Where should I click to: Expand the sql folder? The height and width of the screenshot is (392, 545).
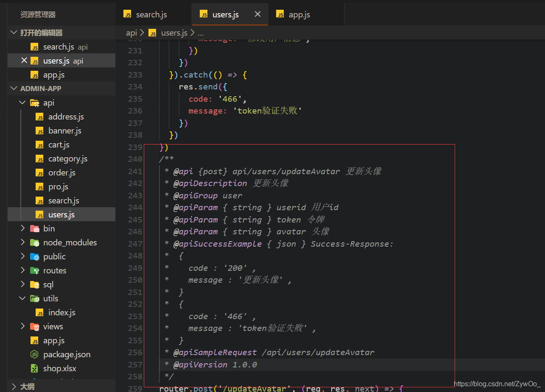(23, 284)
